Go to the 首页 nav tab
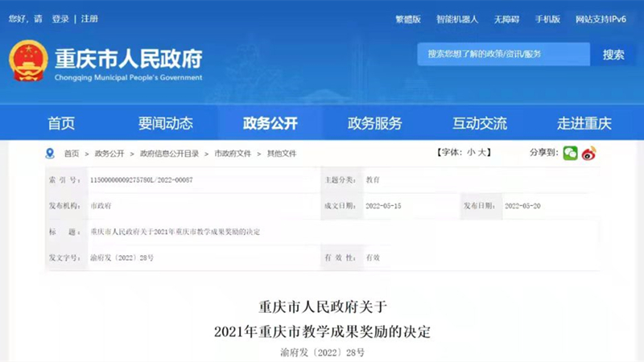Screen dimensions: 644x362 tap(61, 123)
